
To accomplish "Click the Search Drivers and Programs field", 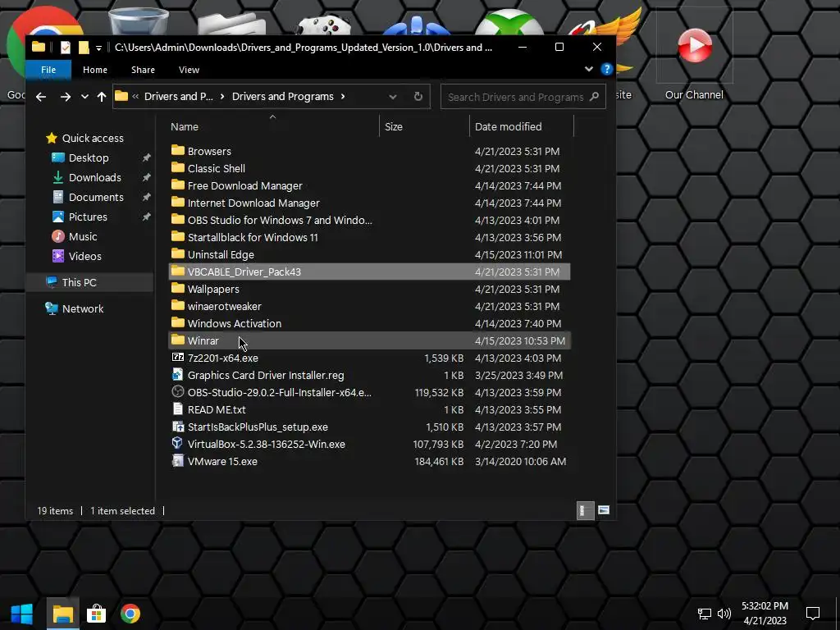I will pyautogui.click(x=523, y=97).
